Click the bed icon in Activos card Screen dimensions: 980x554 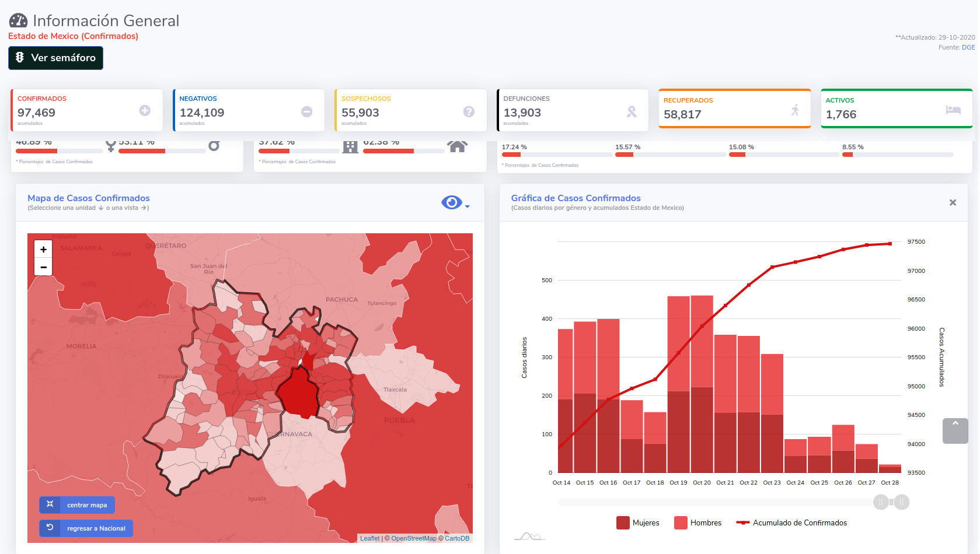click(953, 110)
